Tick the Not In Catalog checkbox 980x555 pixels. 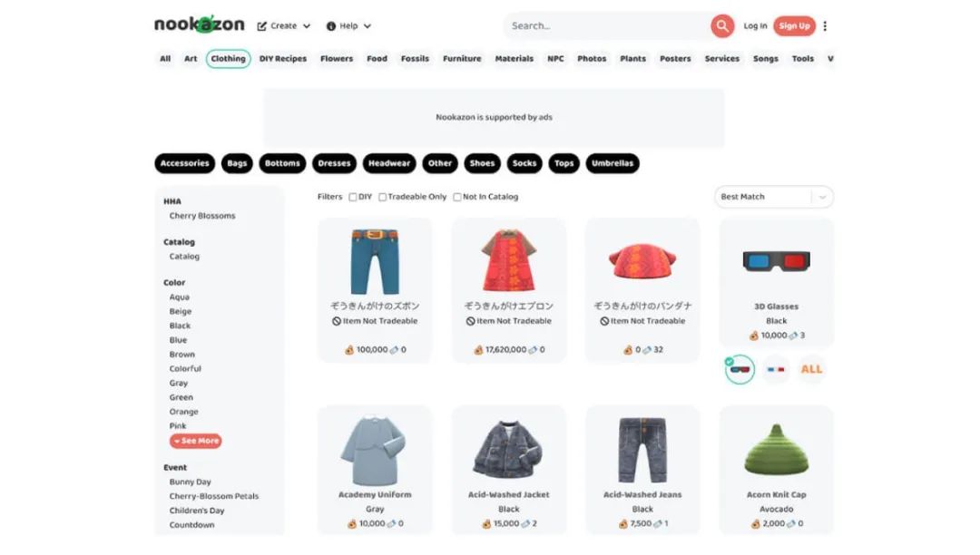tap(457, 198)
